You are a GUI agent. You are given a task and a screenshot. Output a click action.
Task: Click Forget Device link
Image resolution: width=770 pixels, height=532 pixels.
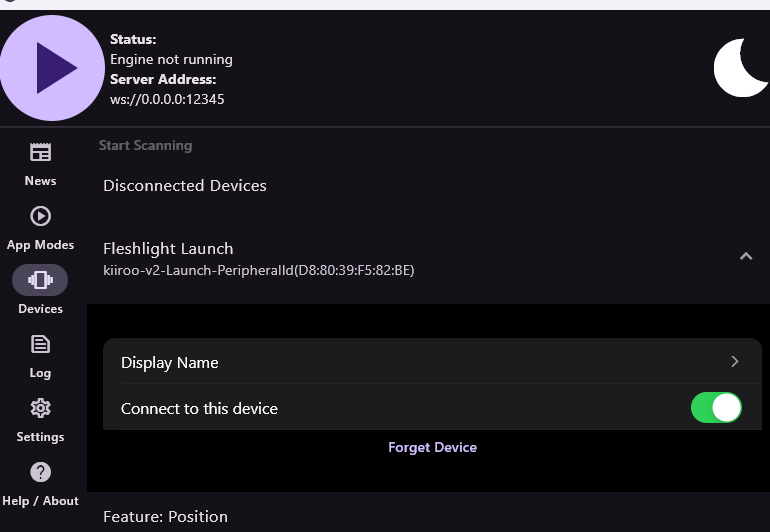[432, 447]
